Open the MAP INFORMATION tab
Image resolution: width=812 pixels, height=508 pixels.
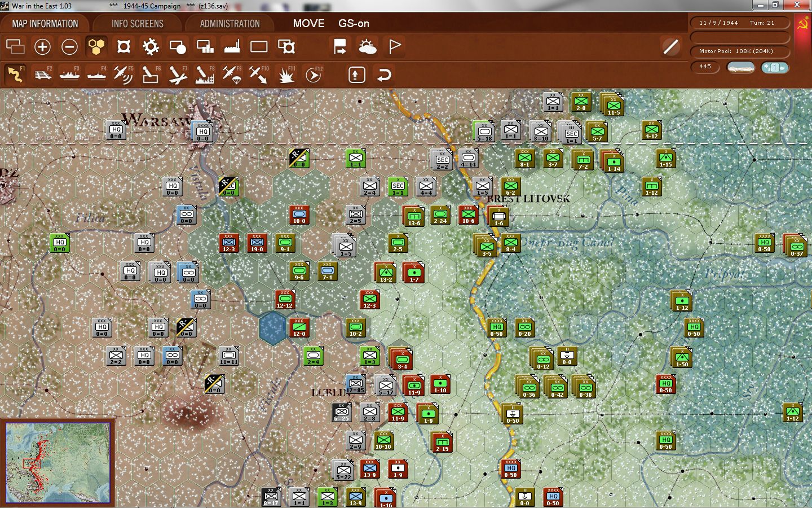point(45,24)
